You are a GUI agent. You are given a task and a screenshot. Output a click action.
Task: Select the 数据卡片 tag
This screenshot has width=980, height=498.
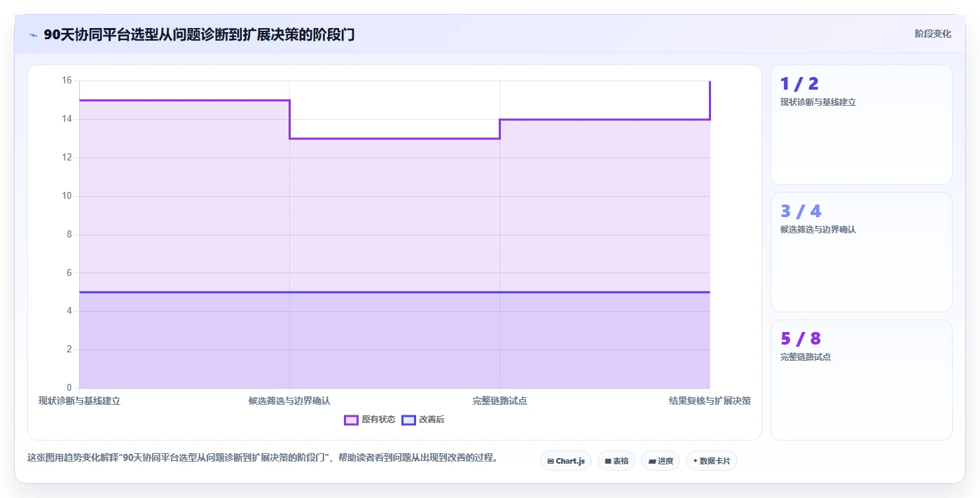tap(712, 461)
